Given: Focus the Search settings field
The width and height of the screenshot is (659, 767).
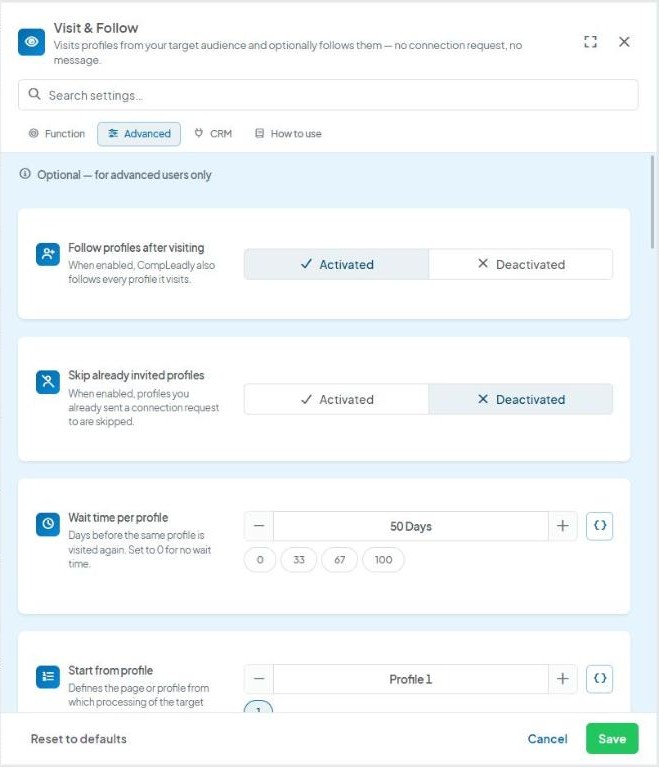Looking at the screenshot, I should pyautogui.click(x=328, y=95).
